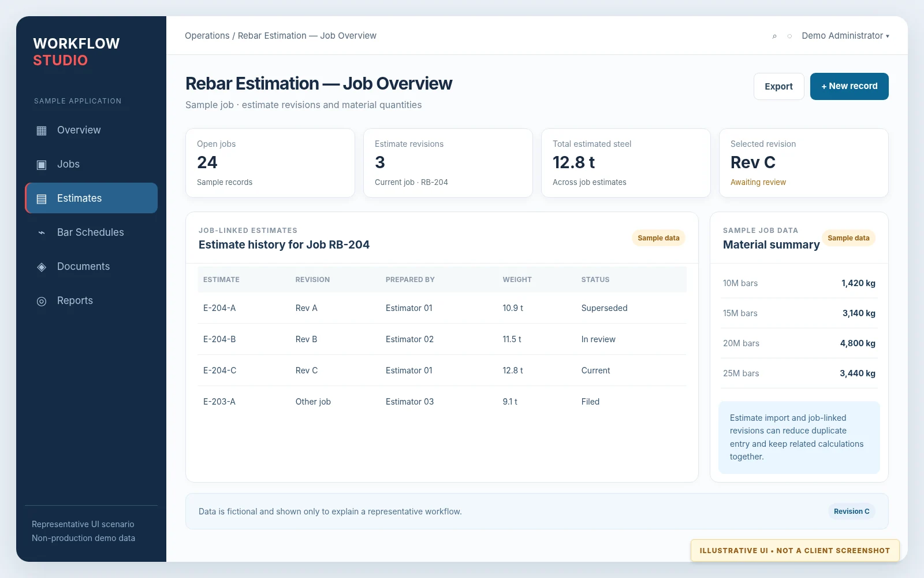Screen dimensions: 924x578
Task: Click the In review status cell
Action: pyautogui.click(x=598, y=339)
